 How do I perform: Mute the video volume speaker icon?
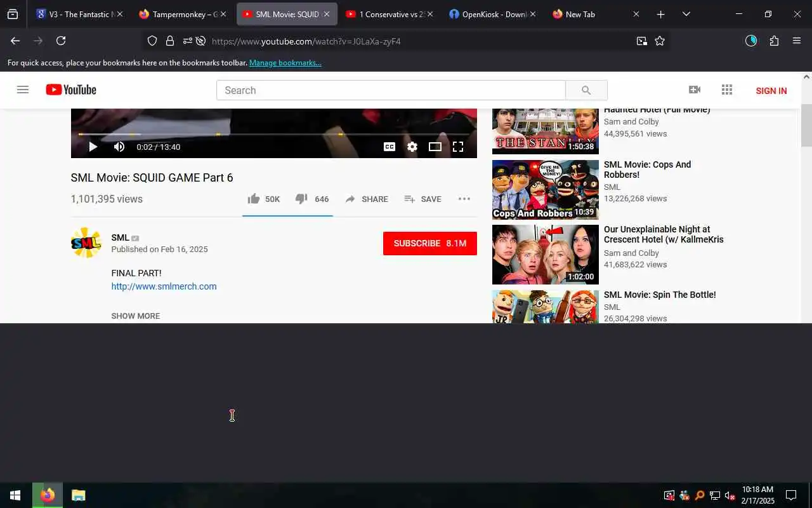click(x=119, y=147)
